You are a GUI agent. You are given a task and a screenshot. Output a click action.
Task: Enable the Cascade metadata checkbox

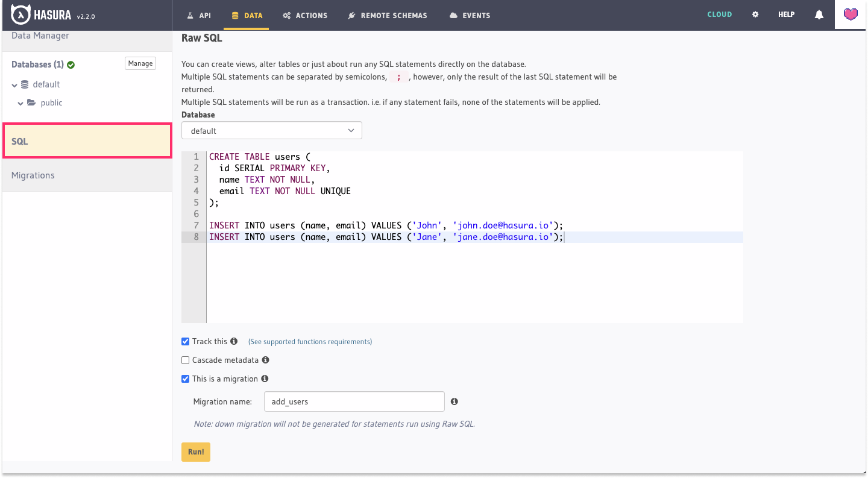click(185, 360)
